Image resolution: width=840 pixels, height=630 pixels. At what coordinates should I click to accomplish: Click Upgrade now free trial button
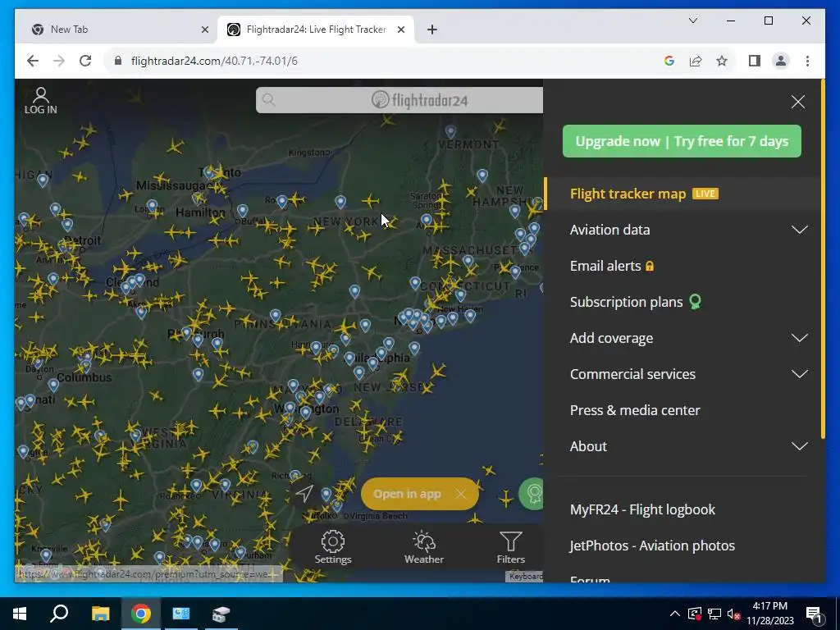coord(682,141)
